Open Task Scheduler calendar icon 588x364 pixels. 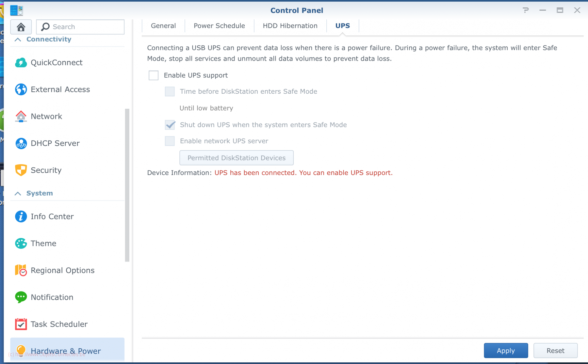tap(21, 324)
